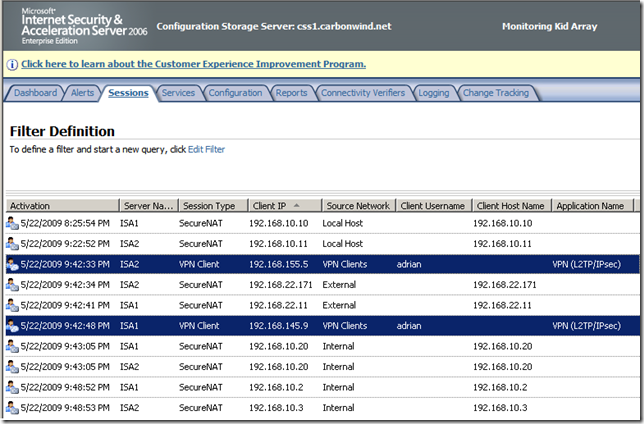Open the Services tab
644x424 pixels.
(x=178, y=93)
